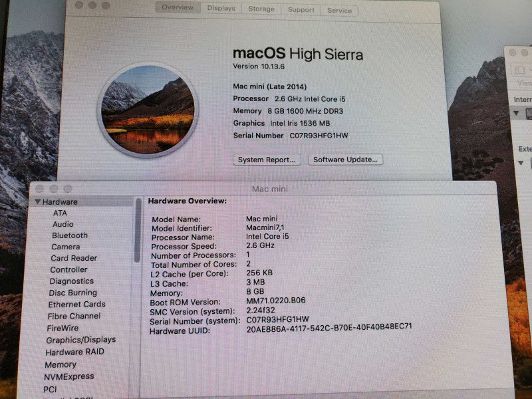
Task: Click the Boot ROM Version value MM71.0220.B06
Action: [x=276, y=301]
